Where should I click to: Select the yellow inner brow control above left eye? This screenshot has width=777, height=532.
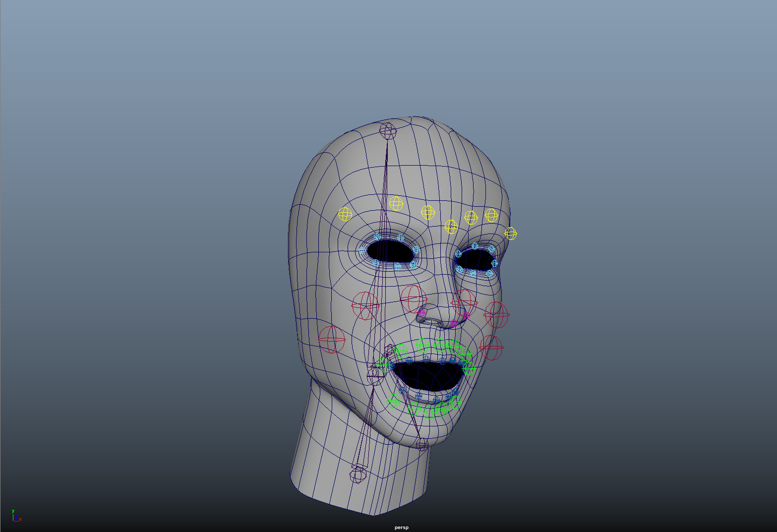coord(397,203)
